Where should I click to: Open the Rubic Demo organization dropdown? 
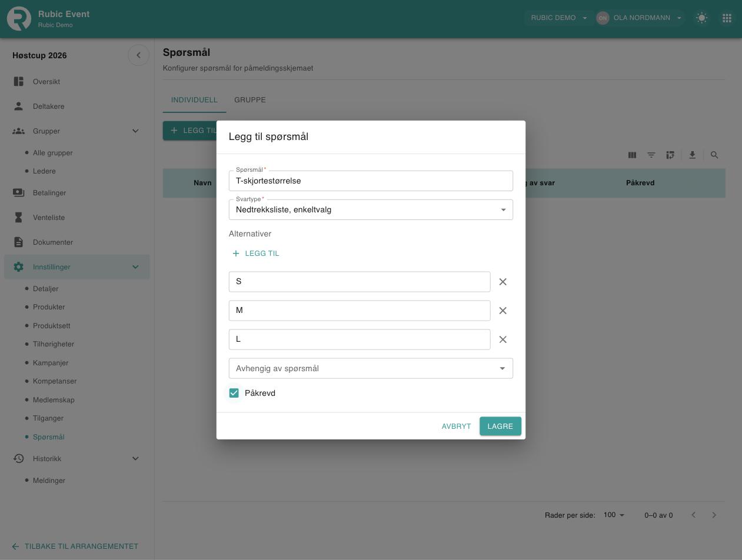click(x=558, y=18)
